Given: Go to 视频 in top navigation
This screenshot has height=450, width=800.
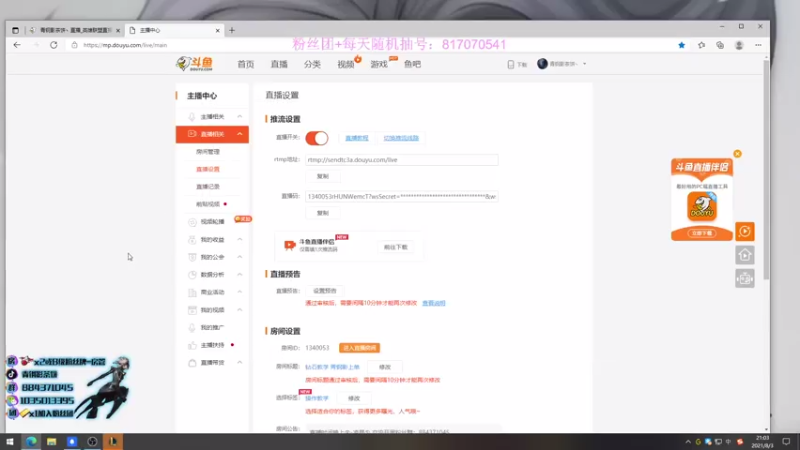Looking at the screenshot, I should pyautogui.click(x=345, y=64).
